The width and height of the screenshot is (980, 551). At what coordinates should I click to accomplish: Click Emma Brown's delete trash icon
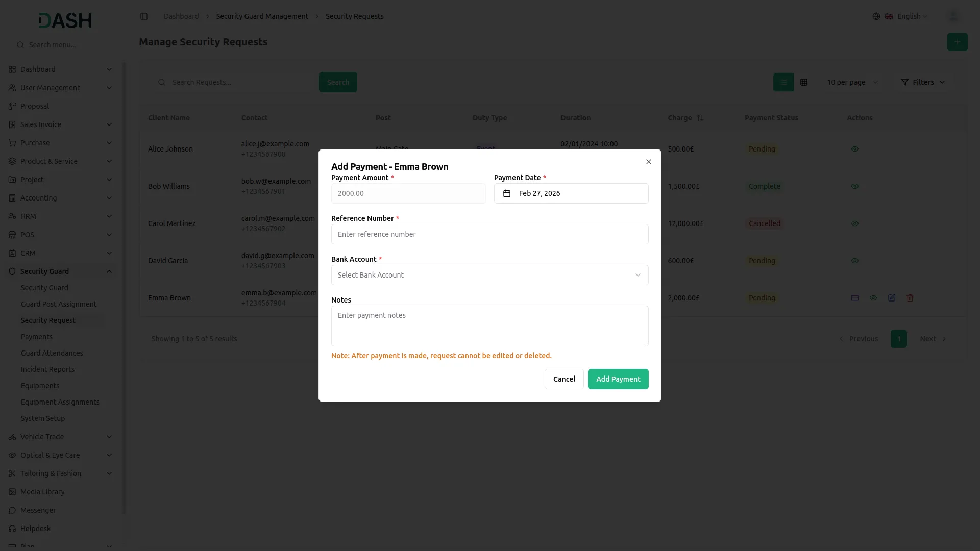[910, 298]
